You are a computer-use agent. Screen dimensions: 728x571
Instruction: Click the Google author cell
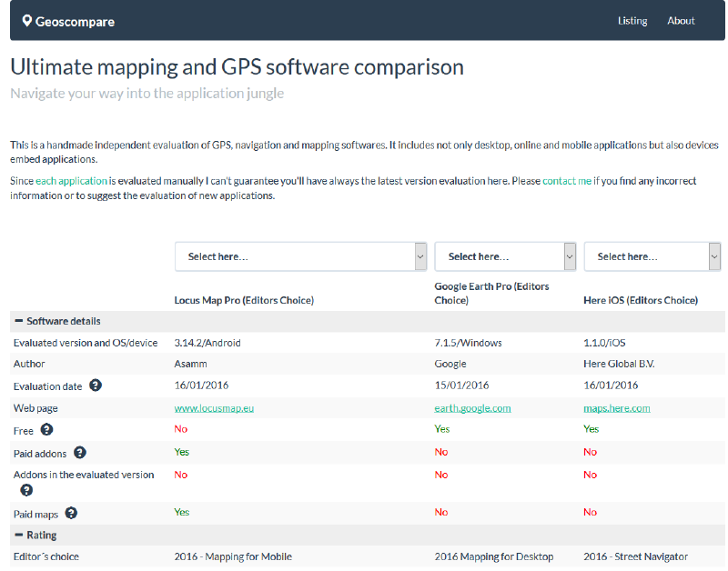[x=450, y=364]
